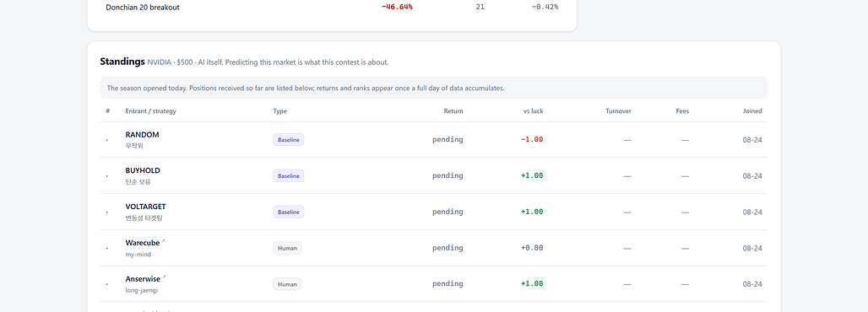Click the 'Type' column header

(280, 111)
